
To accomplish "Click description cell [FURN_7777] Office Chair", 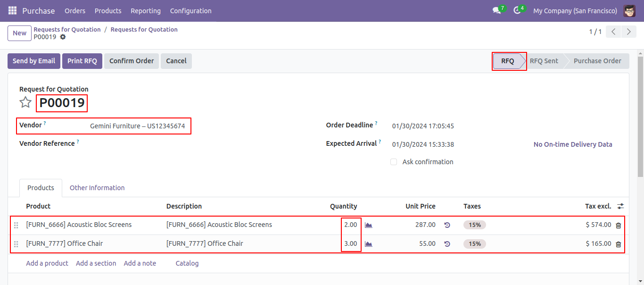I will pos(205,243).
